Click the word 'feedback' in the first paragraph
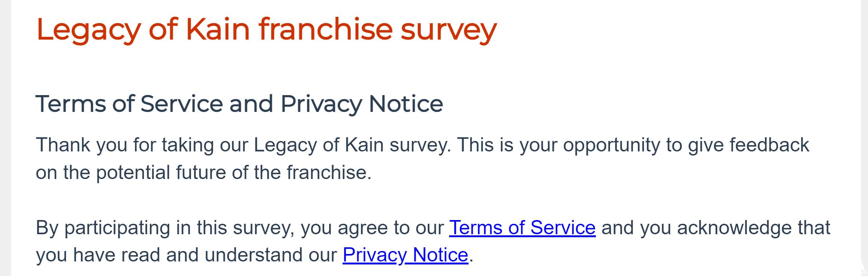This screenshot has width=868, height=276. [769, 145]
